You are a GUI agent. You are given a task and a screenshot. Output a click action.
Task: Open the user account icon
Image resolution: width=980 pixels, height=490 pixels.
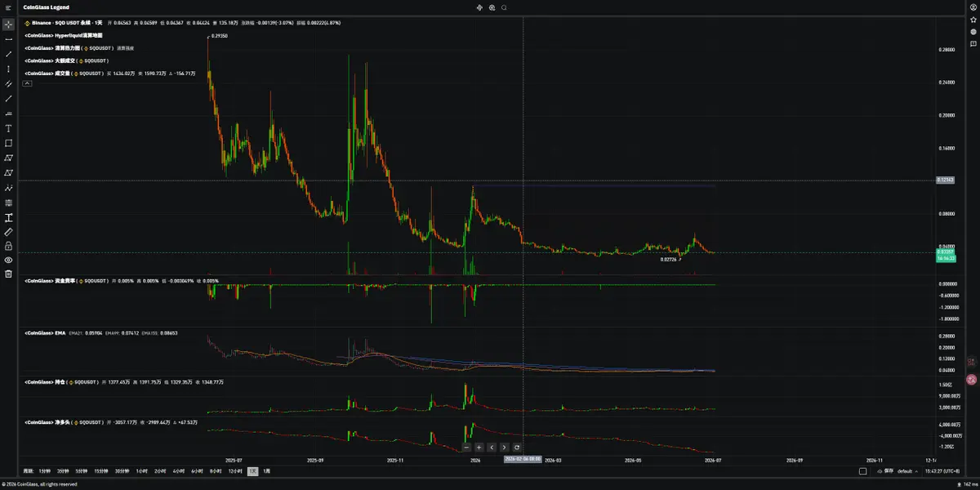[973, 7]
